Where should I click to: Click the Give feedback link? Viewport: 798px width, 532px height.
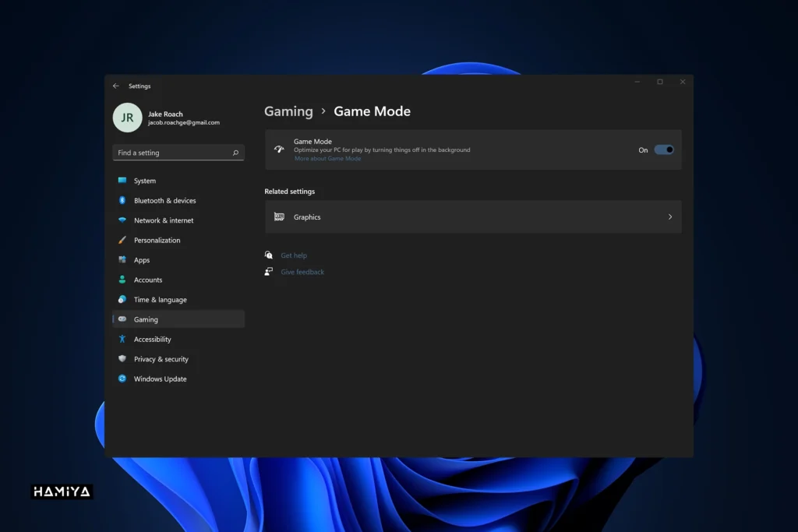[x=302, y=272]
